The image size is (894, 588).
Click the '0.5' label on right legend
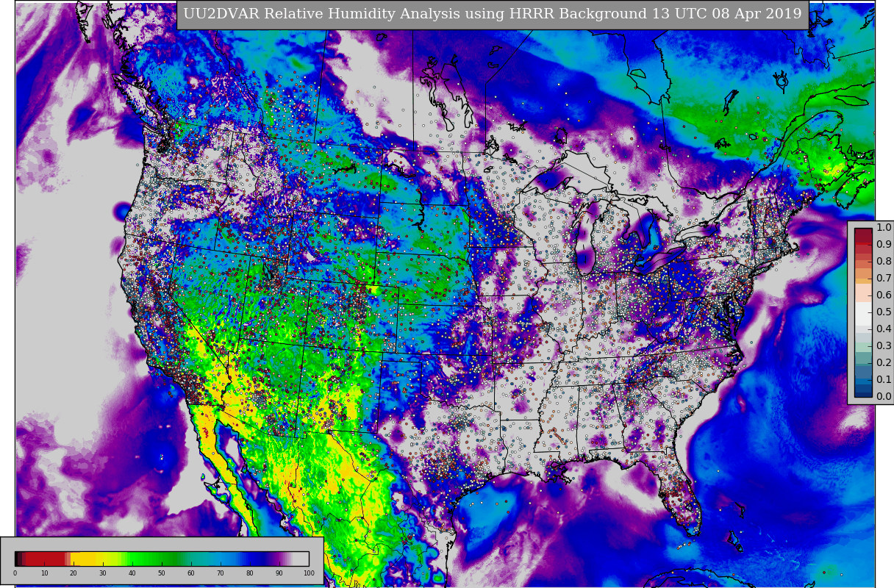pyautogui.click(x=884, y=312)
